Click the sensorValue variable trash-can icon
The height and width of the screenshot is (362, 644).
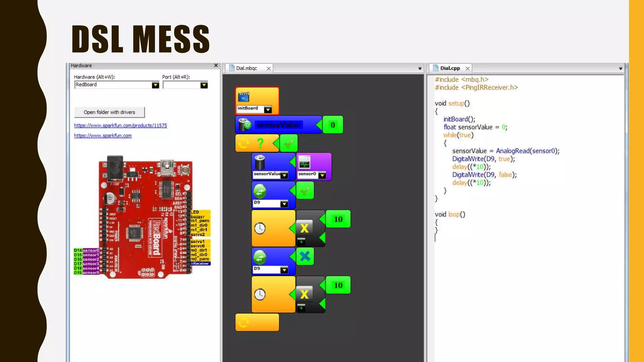click(x=244, y=125)
